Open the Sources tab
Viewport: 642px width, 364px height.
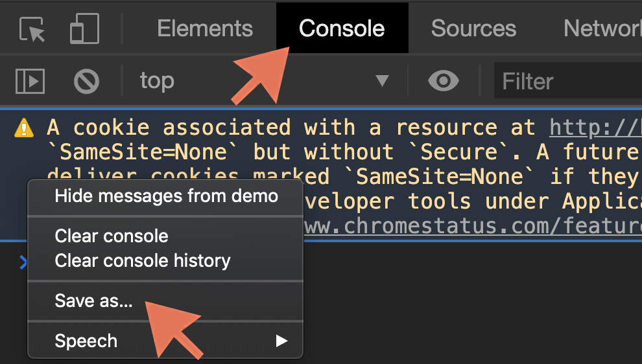(473, 28)
